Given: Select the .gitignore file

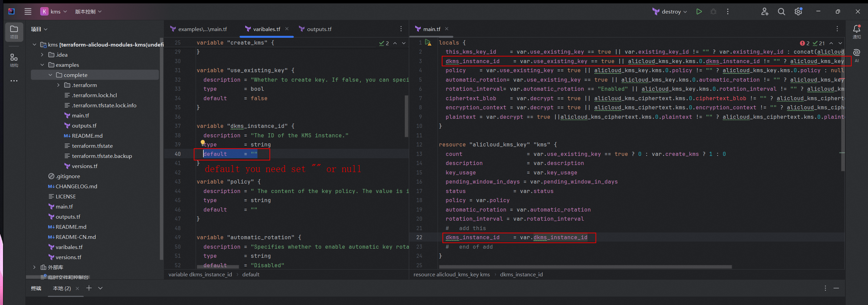Looking at the screenshot, I should coord(68,176).
